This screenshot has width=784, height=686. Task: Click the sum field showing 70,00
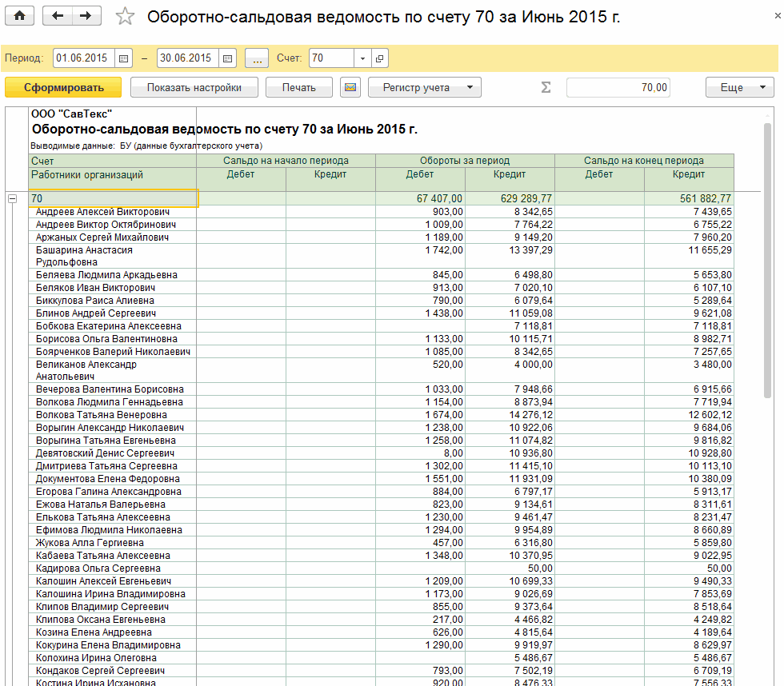[618, 88]
